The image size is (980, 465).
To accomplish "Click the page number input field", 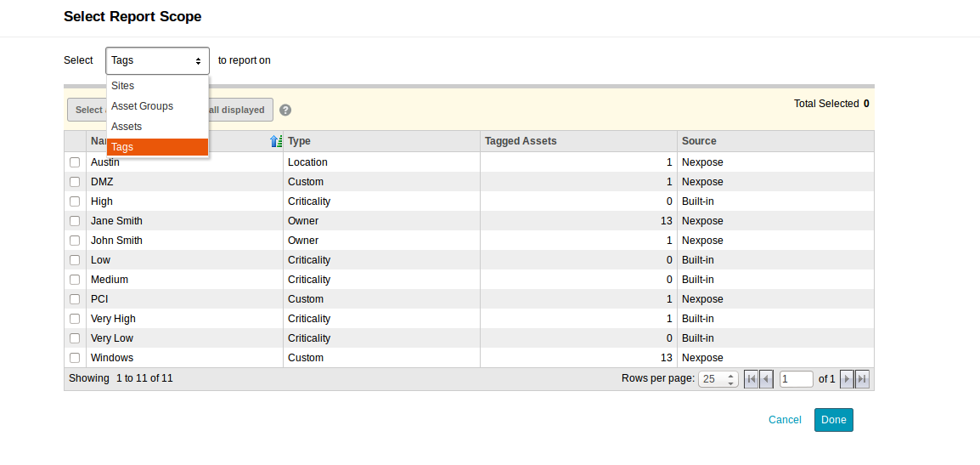I will point(797,379).
